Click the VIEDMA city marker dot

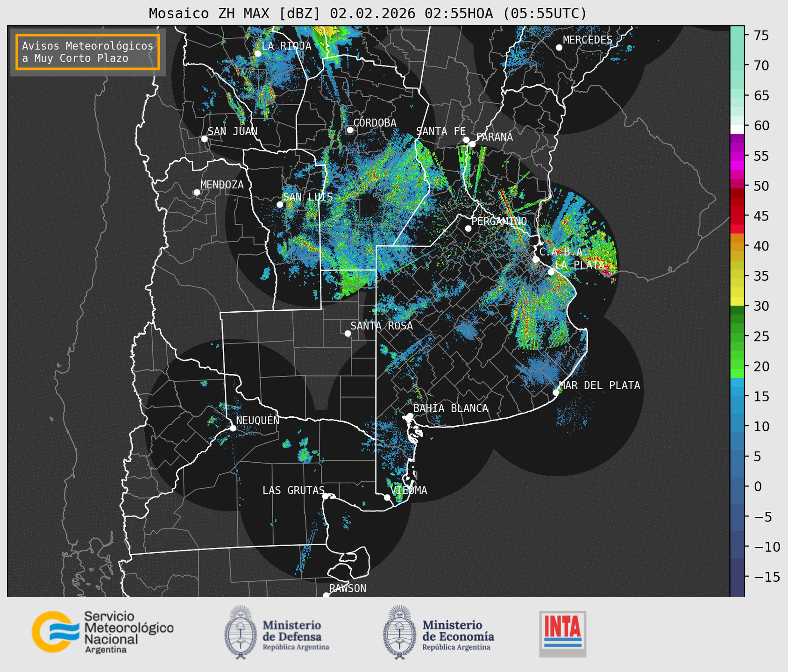point(387,497)
